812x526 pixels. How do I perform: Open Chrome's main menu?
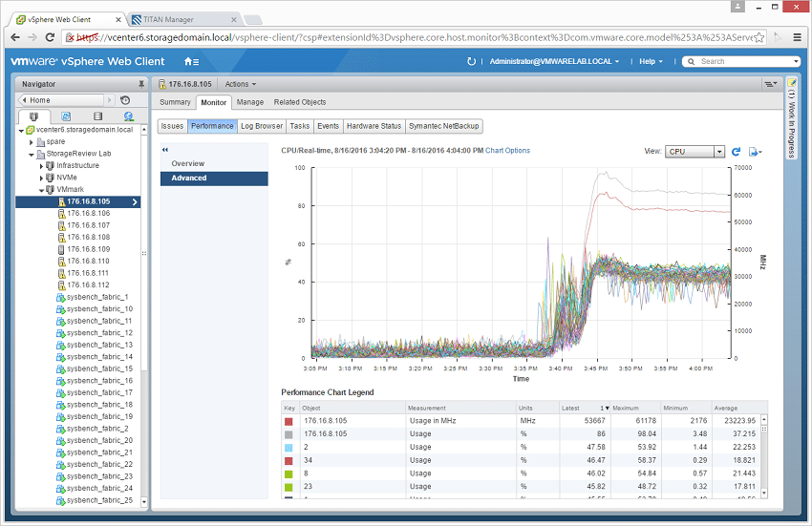pos(798,37)
